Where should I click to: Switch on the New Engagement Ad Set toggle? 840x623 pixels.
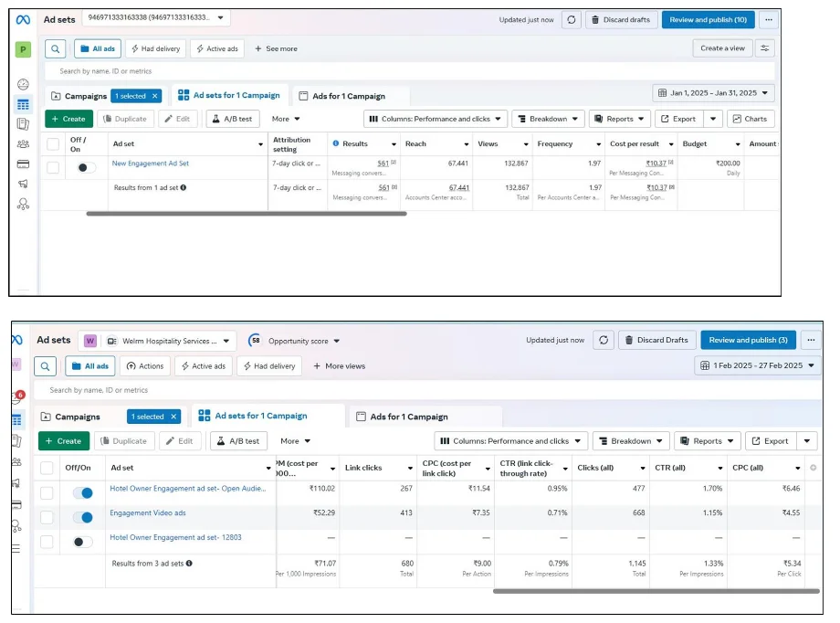click(x=86, y=167)
